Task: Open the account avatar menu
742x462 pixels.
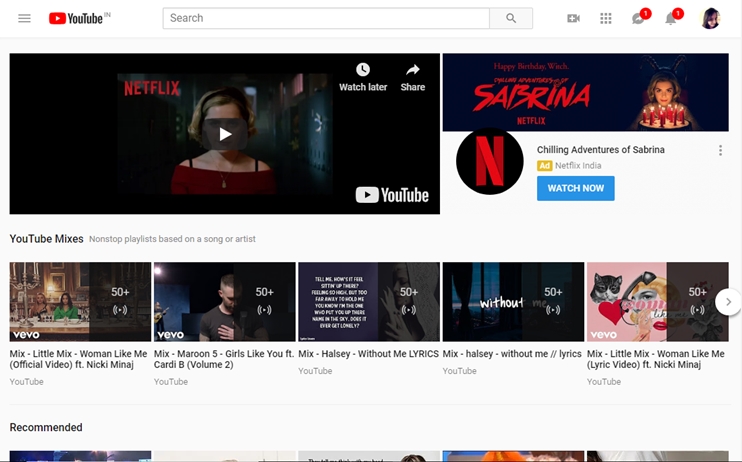Action: 710,18
